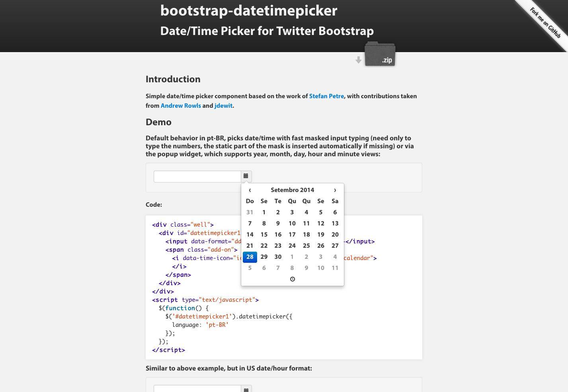Choose day 13 in the calendar

coord(335,223)
